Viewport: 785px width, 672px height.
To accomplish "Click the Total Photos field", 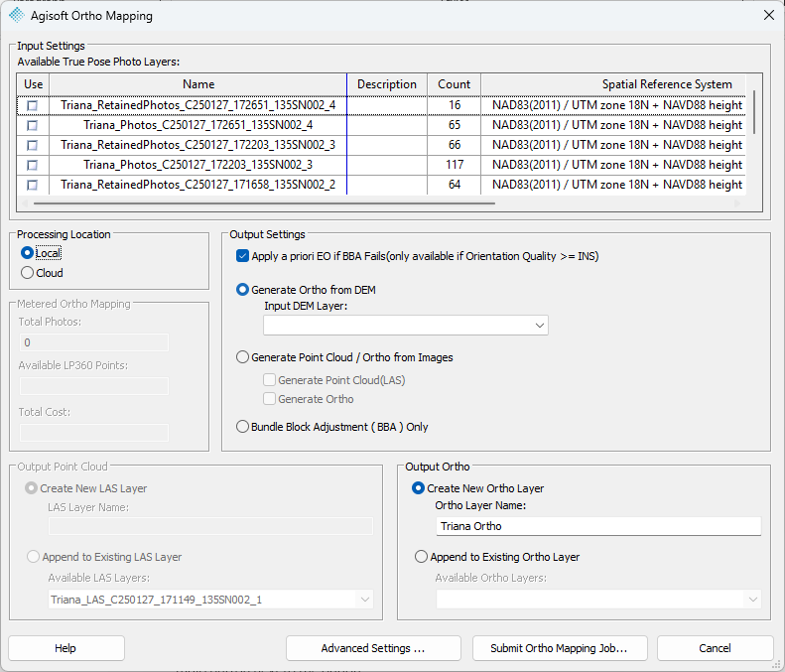I will pos(94,342).
